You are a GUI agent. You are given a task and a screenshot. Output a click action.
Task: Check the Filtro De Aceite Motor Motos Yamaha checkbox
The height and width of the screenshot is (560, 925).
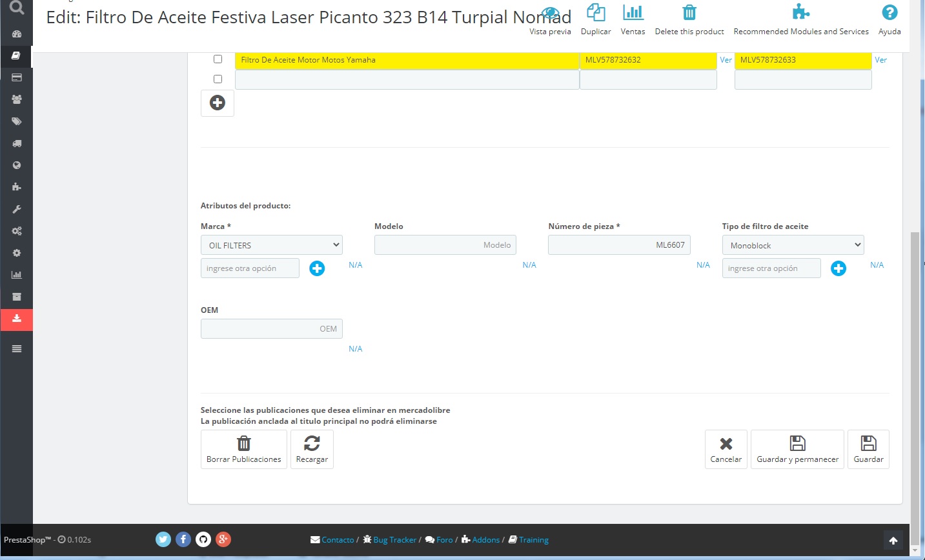point(218,59)
